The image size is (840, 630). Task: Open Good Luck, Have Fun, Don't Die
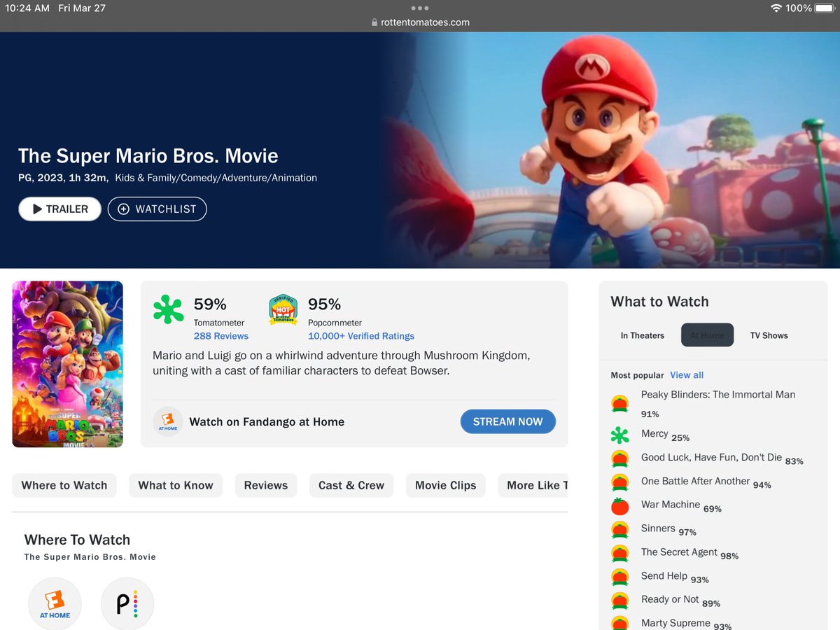tap(711, 457)
